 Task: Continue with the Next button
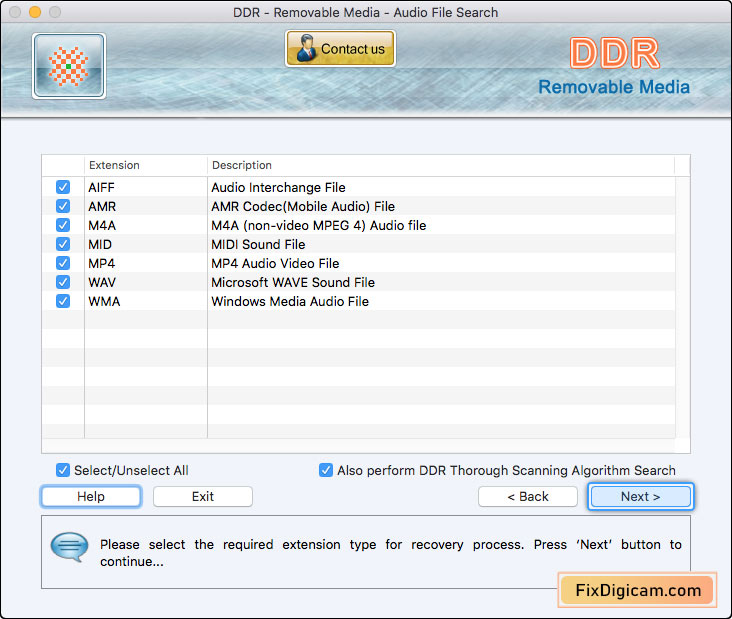click(x=640, y=496)
